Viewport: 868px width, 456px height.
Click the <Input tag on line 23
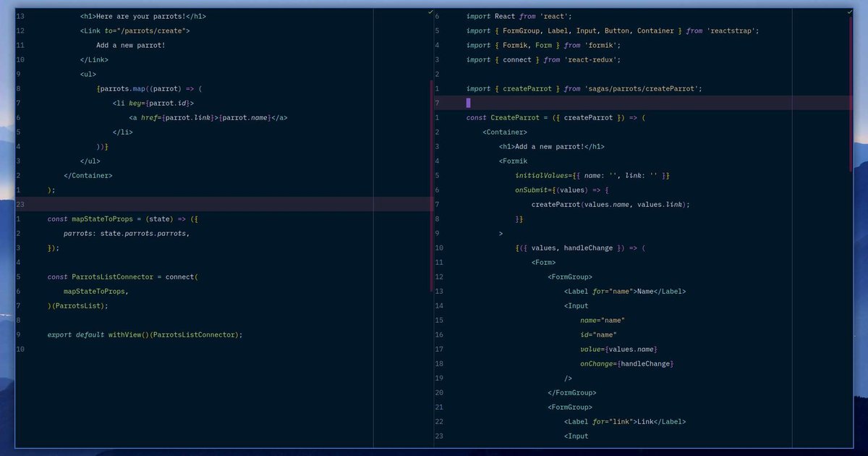click(x=576, y=436)
